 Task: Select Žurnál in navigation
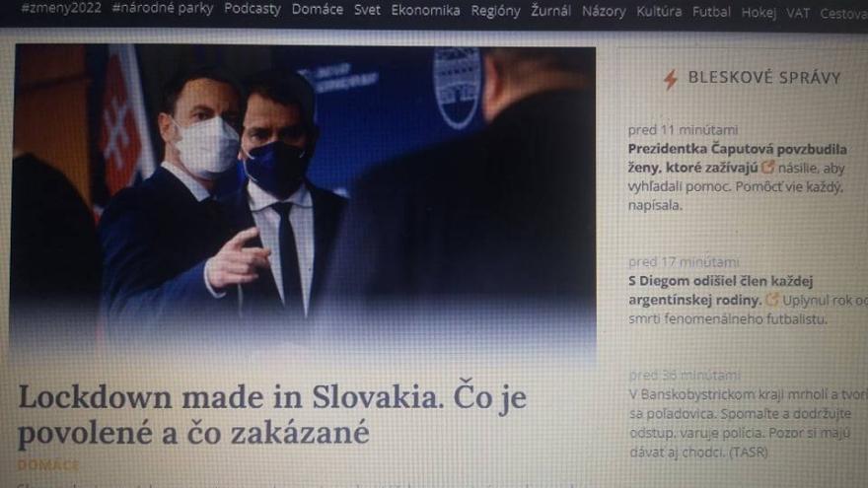[x=550, y=11]
